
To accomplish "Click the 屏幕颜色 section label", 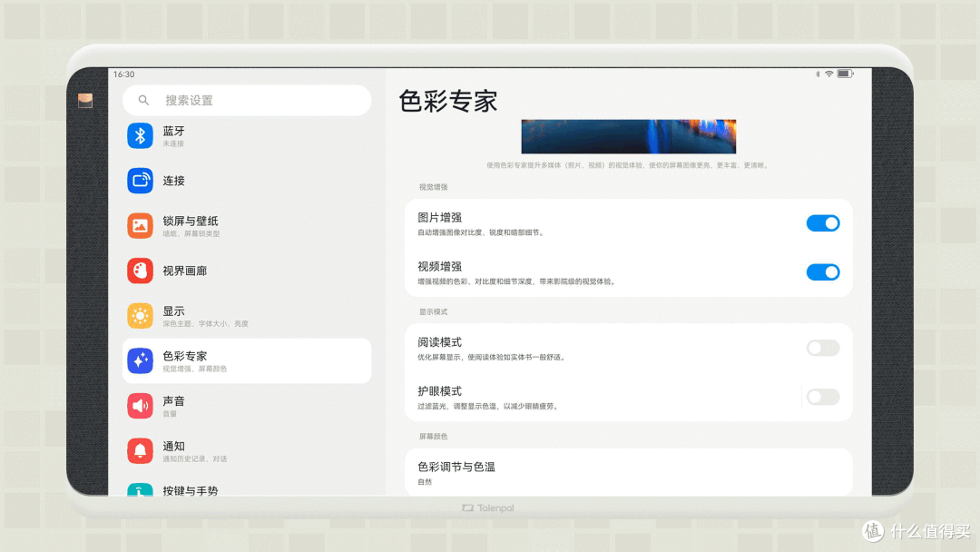I will (433, 437).
